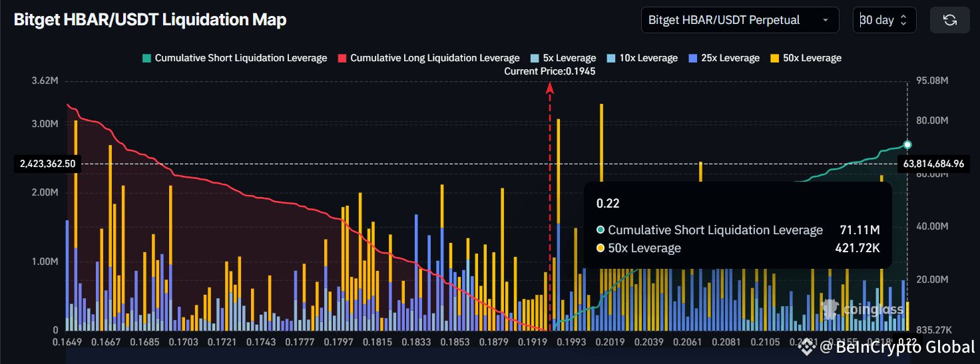Click the tooltip value 421.72K
The image size is (980, 364).
(857, 248)
